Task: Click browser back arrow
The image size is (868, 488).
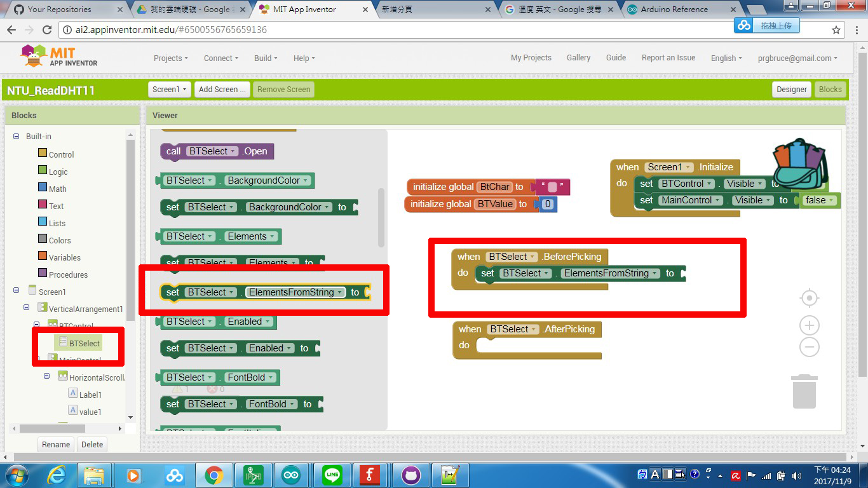Action: 11,30
